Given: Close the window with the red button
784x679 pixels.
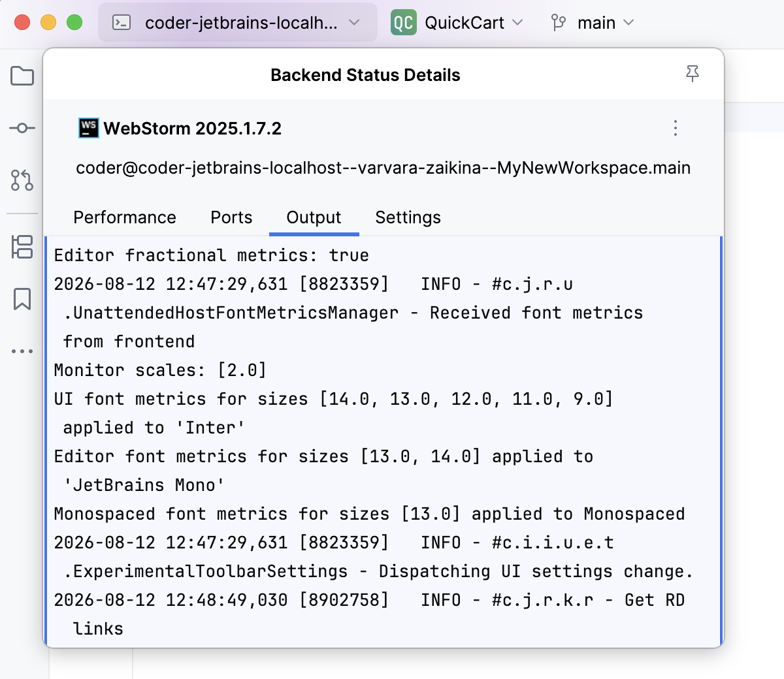Looking at the screenshot, I should [x=22, y=22].
